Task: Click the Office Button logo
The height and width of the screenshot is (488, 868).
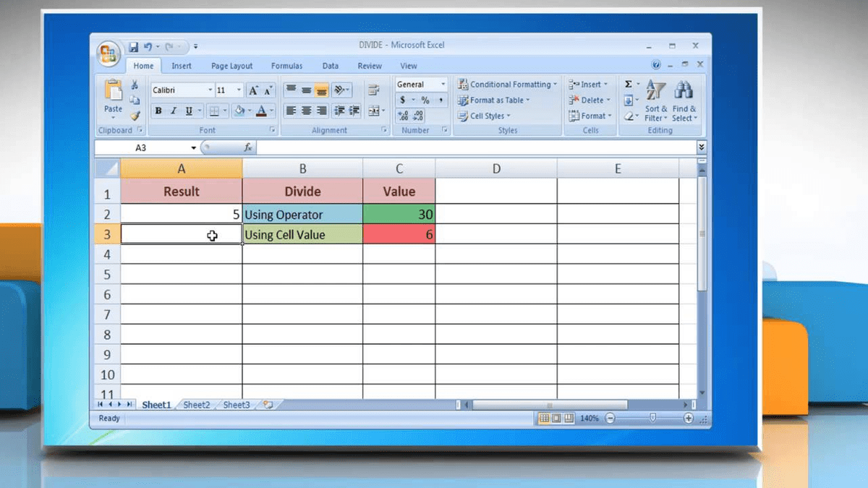Action: pos(109,53)
